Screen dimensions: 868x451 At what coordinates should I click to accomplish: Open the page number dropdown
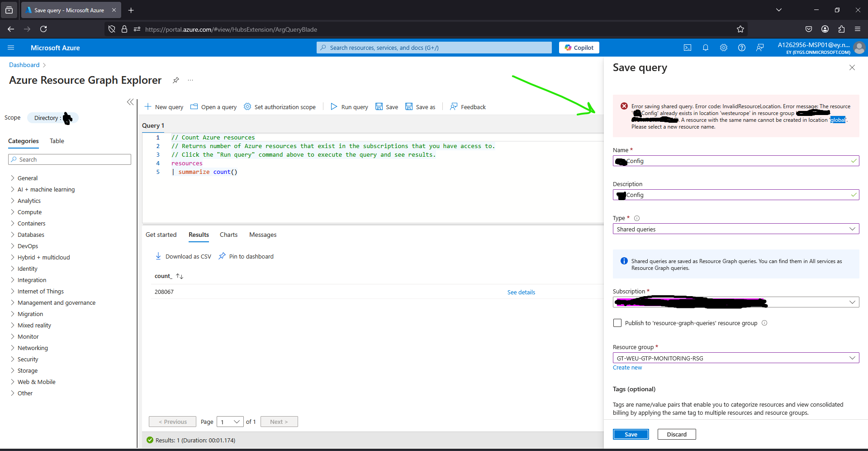tap(230, 422)
